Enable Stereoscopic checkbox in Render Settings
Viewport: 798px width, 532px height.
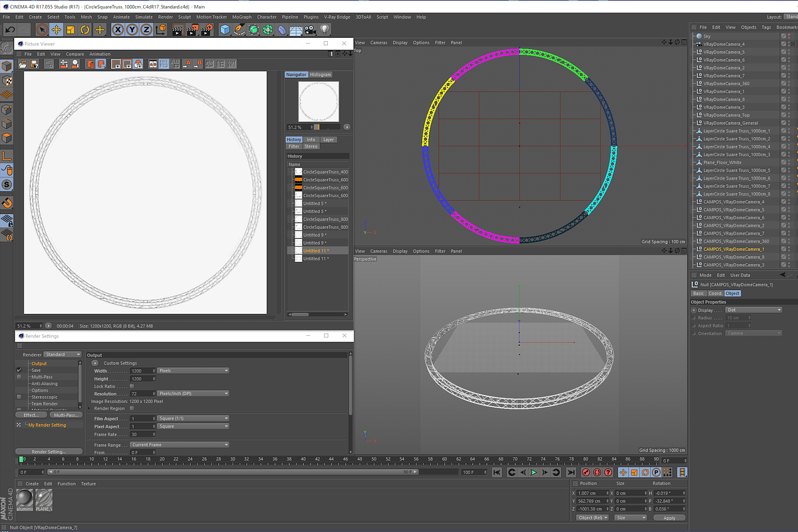click(x=19, y=397)
